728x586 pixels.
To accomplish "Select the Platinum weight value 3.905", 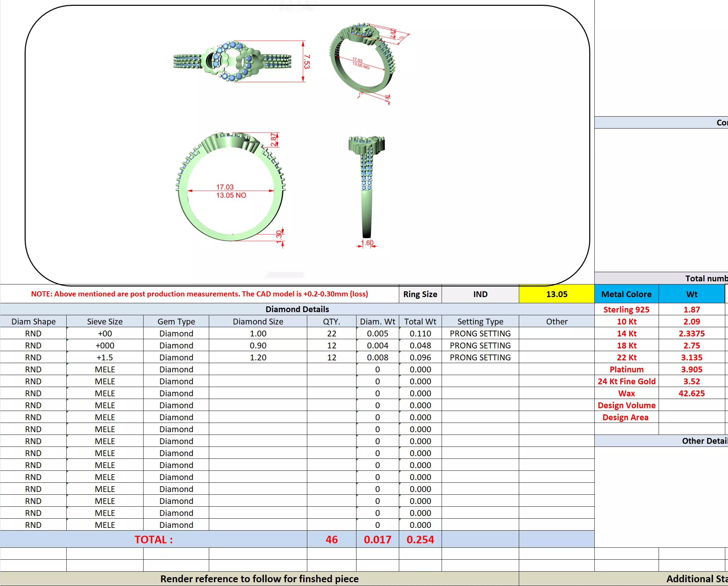I will (691, 369).
